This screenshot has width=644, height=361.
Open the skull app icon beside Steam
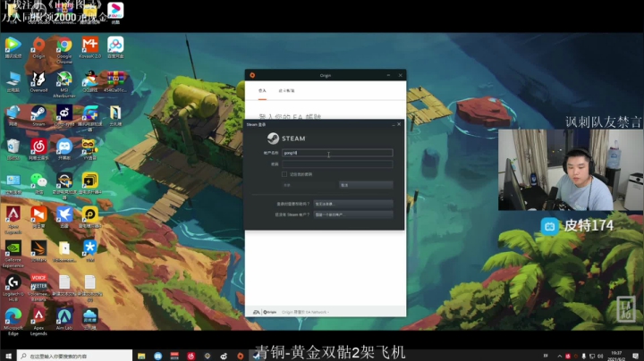point(64,115)
